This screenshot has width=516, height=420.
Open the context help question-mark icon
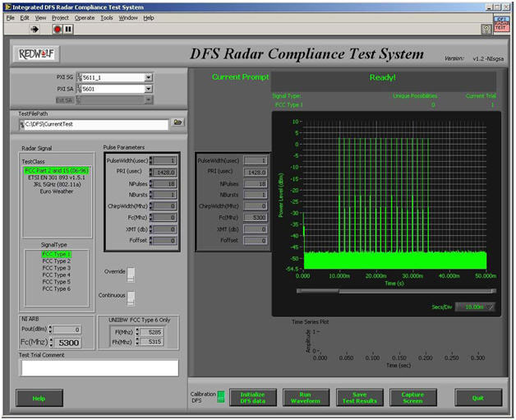pyautogui.click(x=486, y=29)
